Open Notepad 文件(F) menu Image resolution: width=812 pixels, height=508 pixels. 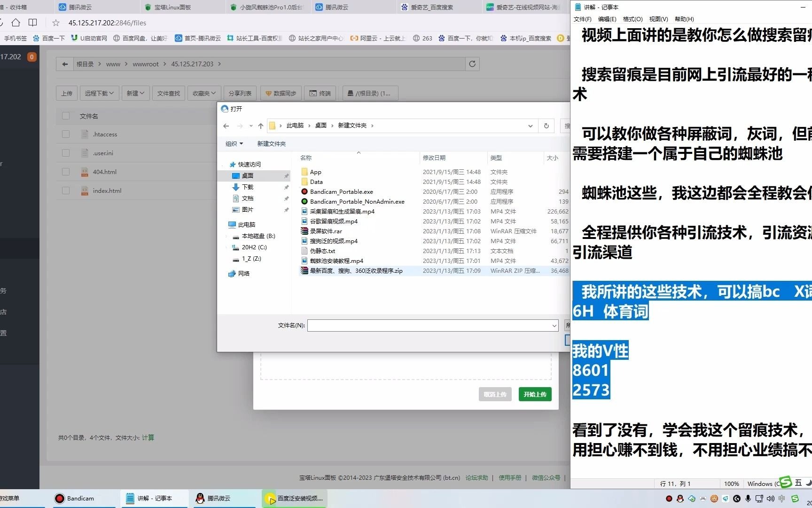point(583,19)
